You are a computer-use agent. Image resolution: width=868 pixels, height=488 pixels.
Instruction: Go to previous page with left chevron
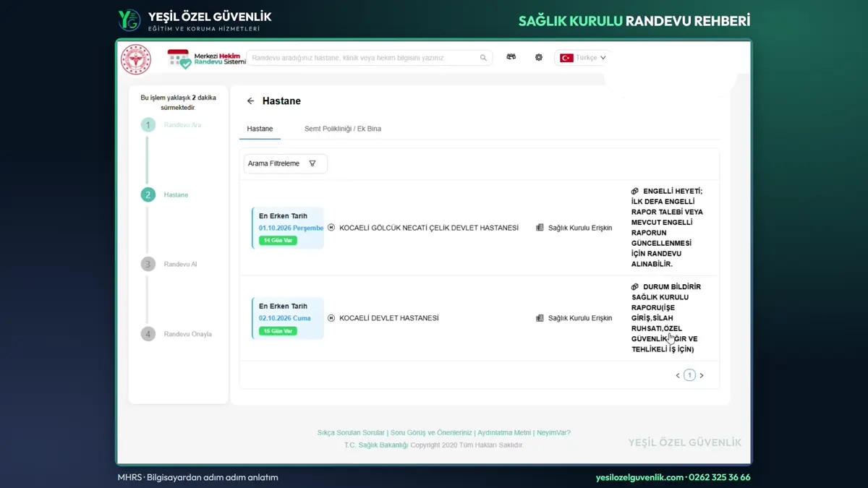(678, 376)
